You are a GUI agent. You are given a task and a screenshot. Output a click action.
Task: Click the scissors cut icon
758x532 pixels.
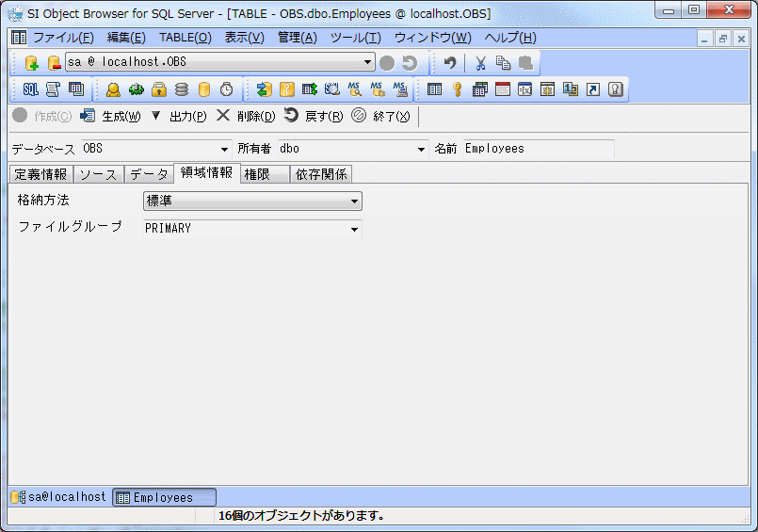pos(480,63)
